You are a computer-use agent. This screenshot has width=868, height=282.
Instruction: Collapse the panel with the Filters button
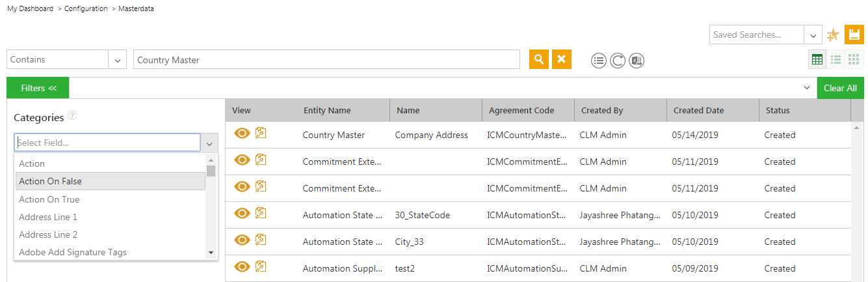(x=38, y=88)
